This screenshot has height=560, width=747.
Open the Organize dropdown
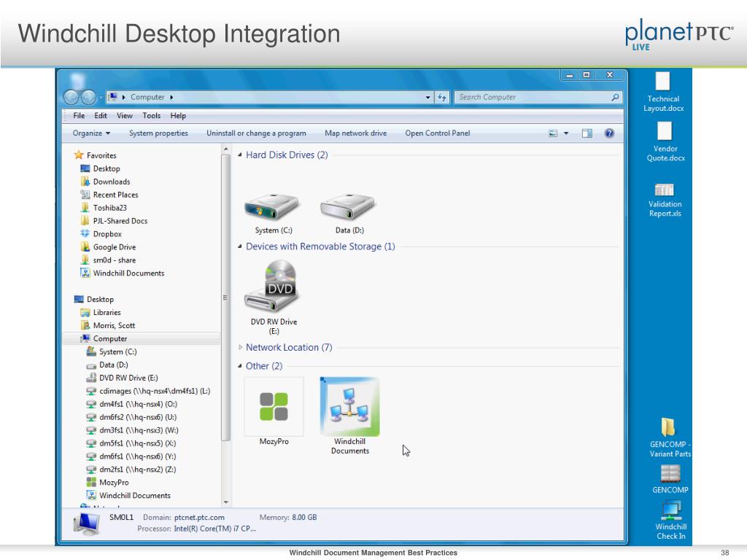pyautogui.click(x=91, y=133)
